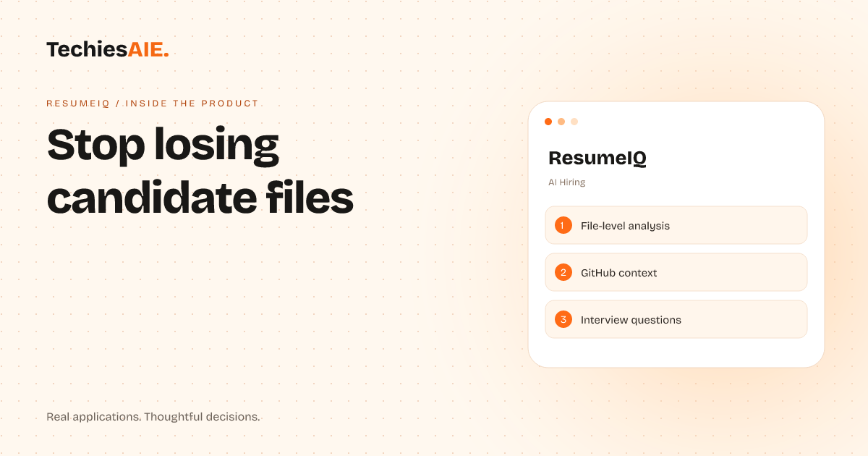Select the Interview questions row
This screenshot has width=868, height=456.
676,319
